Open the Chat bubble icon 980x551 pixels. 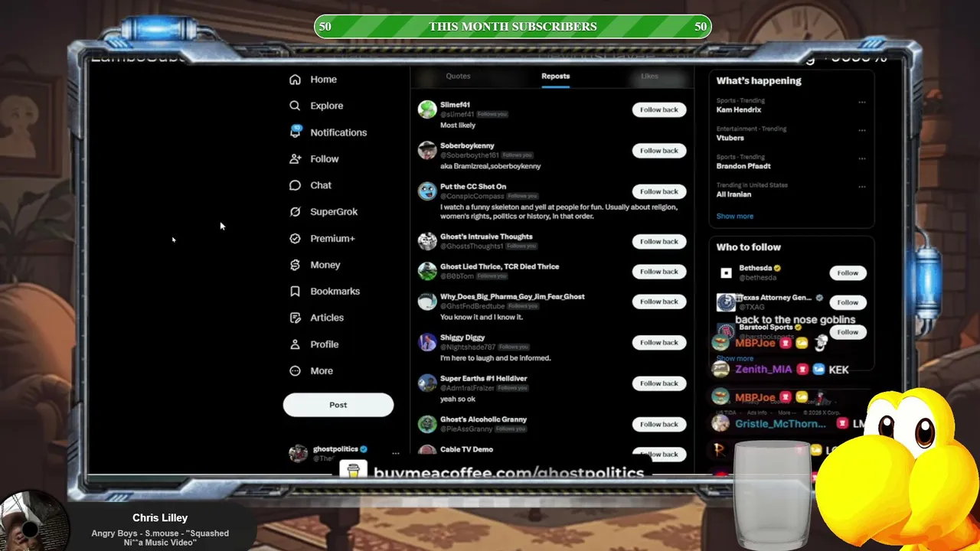295,185
